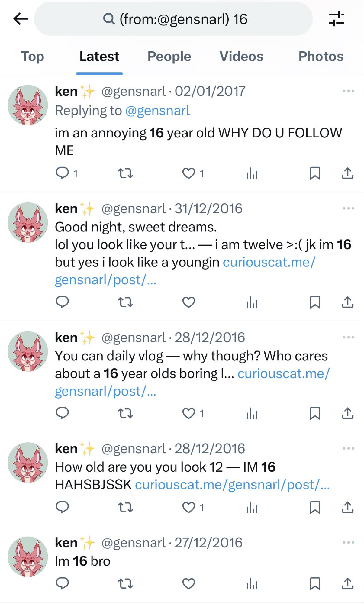This screenshot has width=364, height=604.
Task: Open more options on the 27/12/2016 tweet
Action: click(348, 542)
